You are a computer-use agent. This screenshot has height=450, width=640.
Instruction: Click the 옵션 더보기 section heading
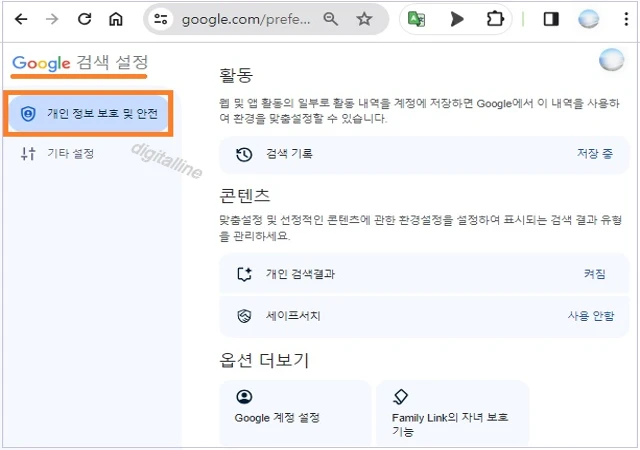click(x=264, y=360)
